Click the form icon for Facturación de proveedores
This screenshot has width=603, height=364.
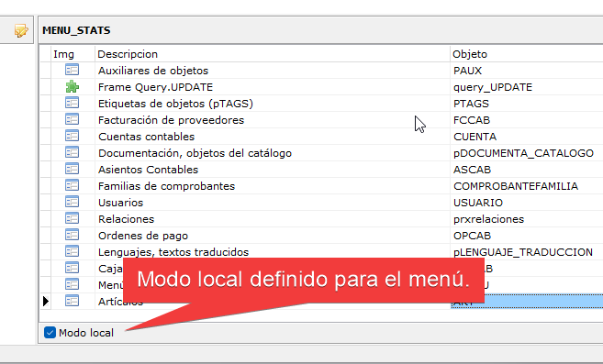click(72, 119)
